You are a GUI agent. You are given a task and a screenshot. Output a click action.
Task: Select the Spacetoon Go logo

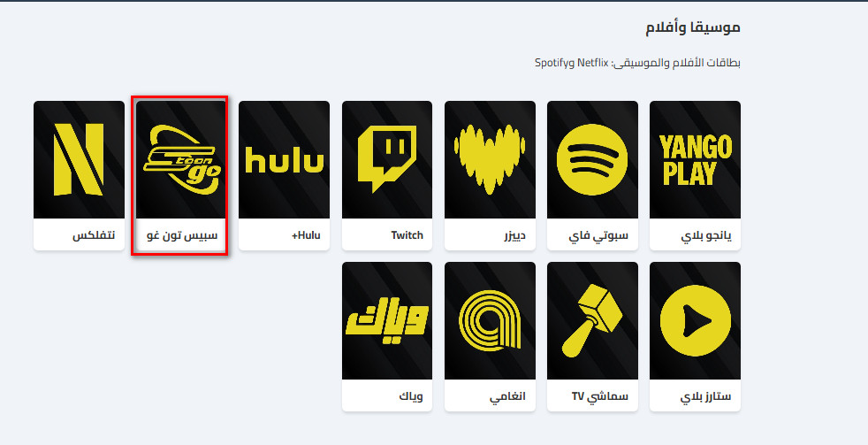181,159
